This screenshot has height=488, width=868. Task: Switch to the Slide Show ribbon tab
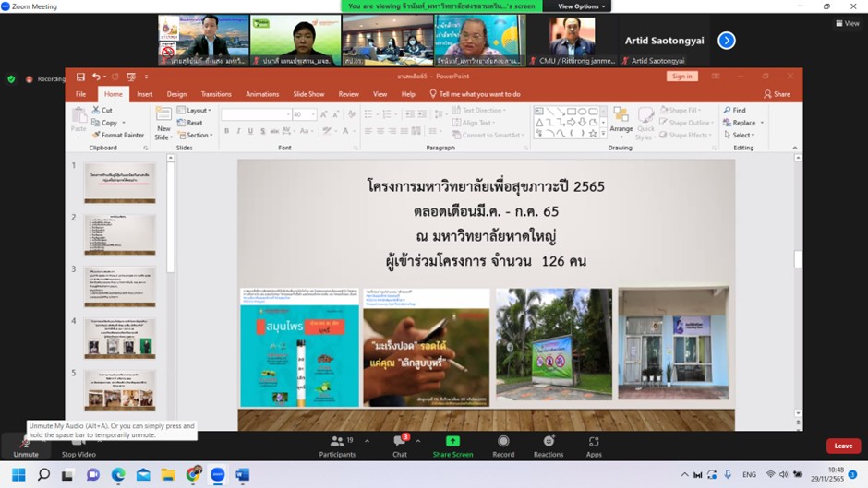tap(308, 94)
